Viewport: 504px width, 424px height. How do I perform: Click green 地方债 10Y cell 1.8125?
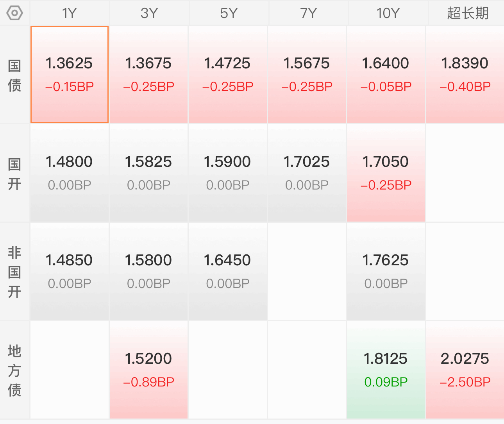point(386,370)
